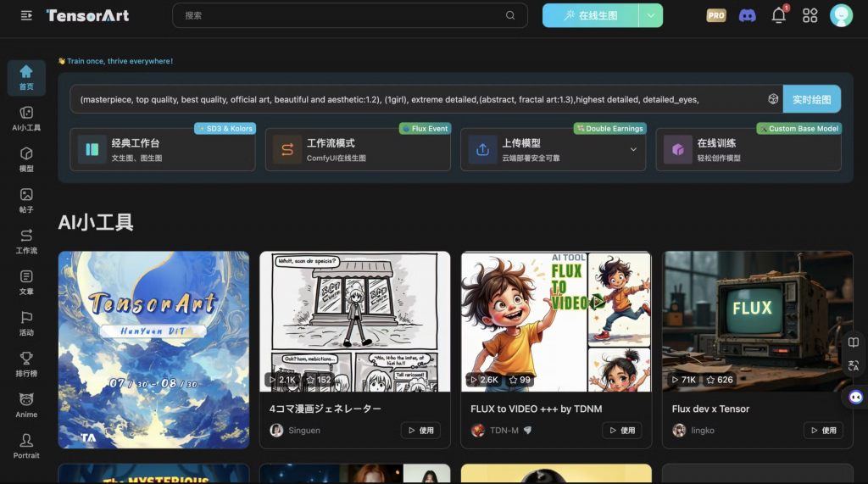Click the AI小工具 section heading

point(96,223)
